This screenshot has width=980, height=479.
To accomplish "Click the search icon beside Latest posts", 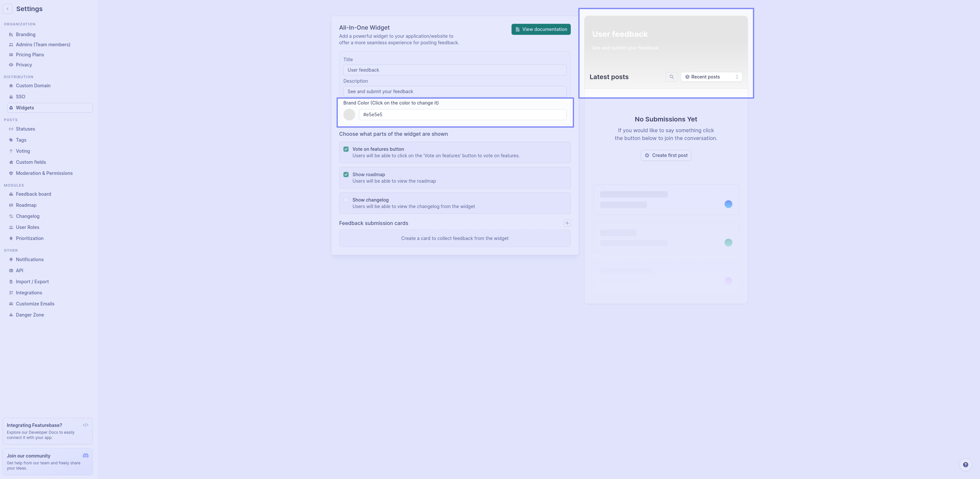I will click(671, 77).
